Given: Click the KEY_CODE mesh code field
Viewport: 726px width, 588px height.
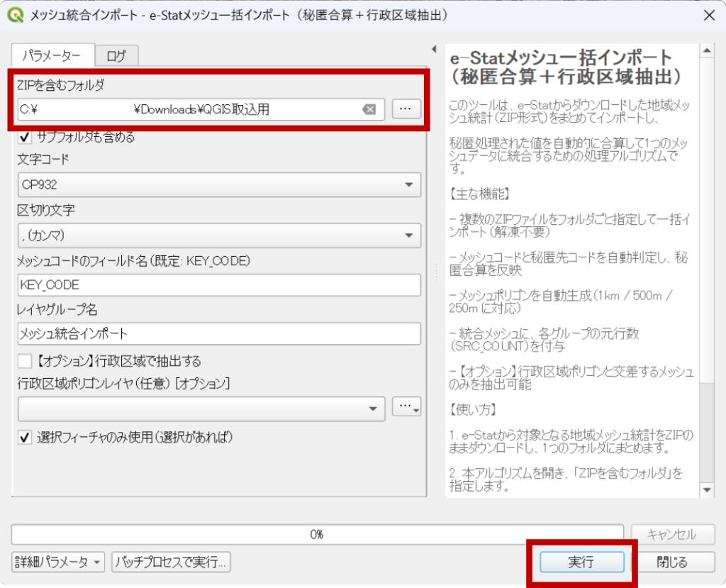Looking at the screenshot, I should point(218,284).
